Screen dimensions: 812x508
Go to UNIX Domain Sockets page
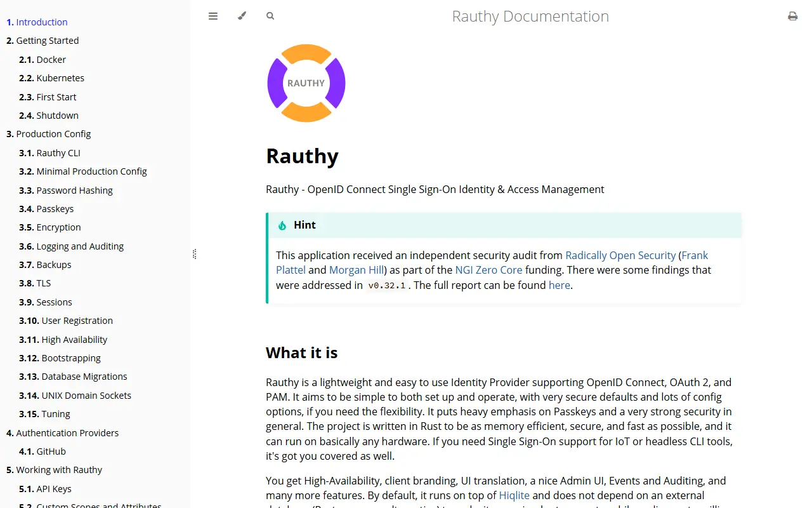[x=75, y=396]
